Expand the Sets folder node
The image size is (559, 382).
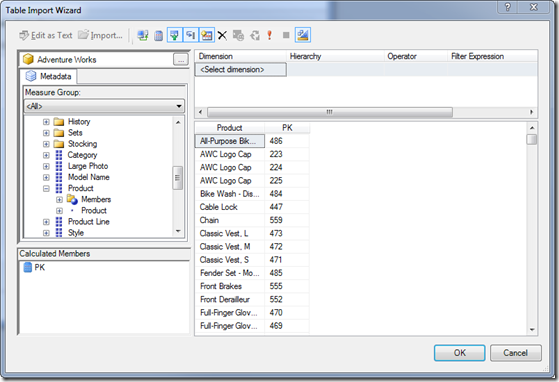pos(46,133)
